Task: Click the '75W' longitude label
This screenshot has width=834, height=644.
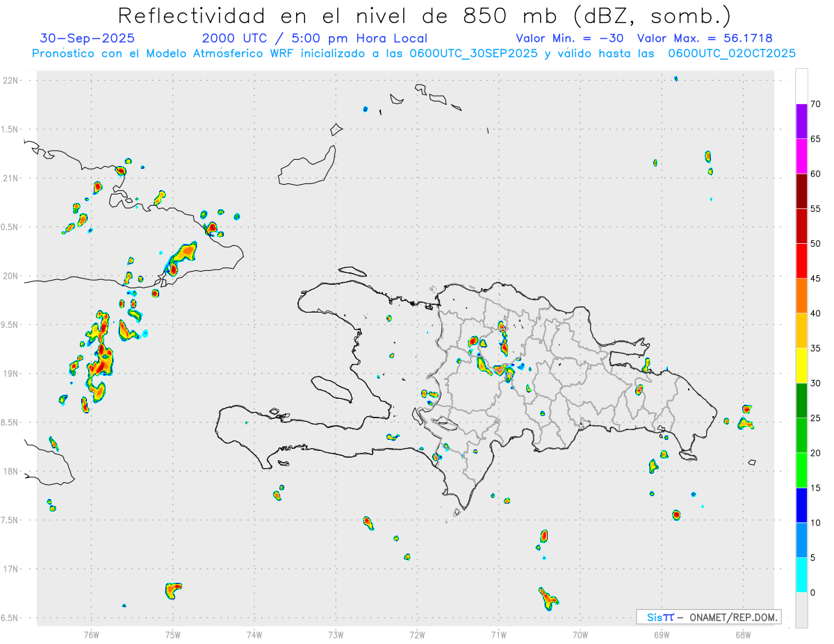Action: (x=173, y=634)
